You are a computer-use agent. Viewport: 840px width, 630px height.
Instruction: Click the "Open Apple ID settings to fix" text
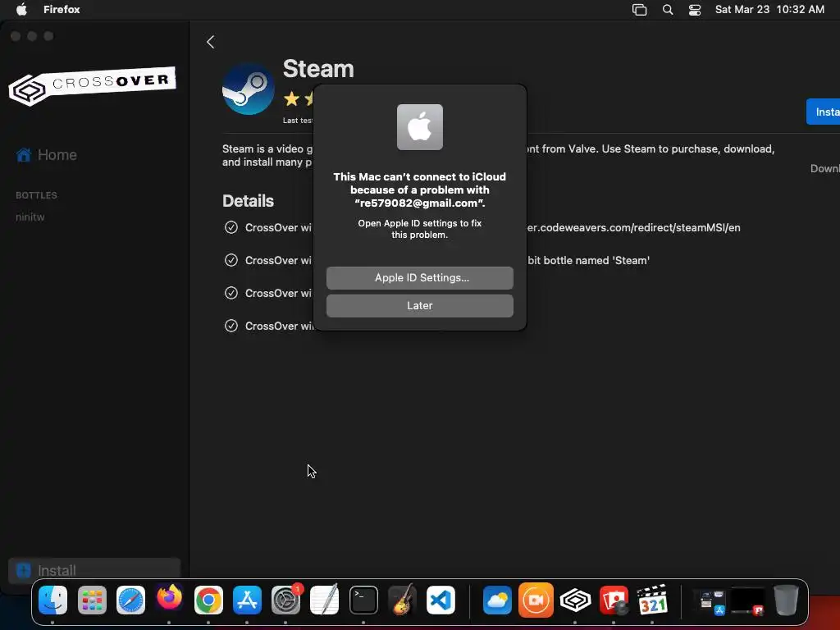pyautogui.click(x=419, y=229)
